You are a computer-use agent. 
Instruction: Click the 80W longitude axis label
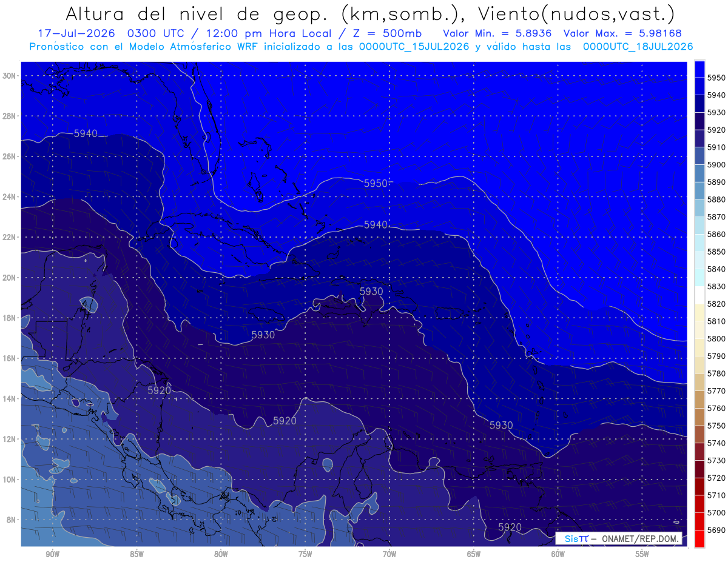click(221, 554)
